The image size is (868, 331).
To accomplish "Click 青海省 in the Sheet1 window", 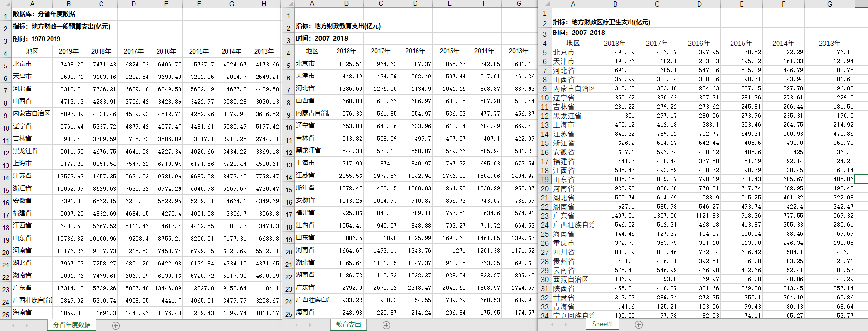I will [573, 307].
